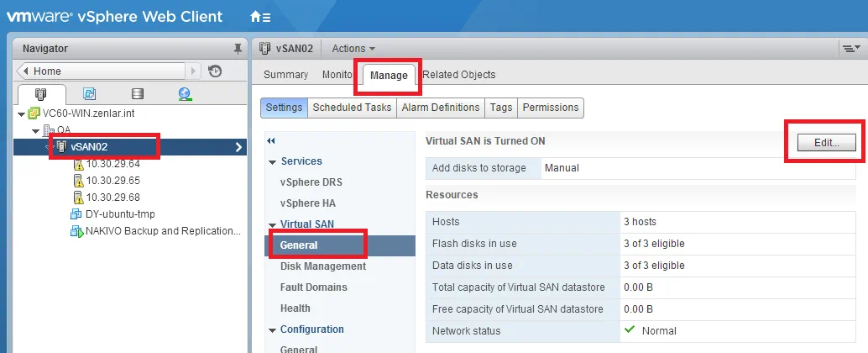Switch to VMs and Templates view icon
Screen dimensions: 868x353
pyautogui.click(x=89, y=94)
